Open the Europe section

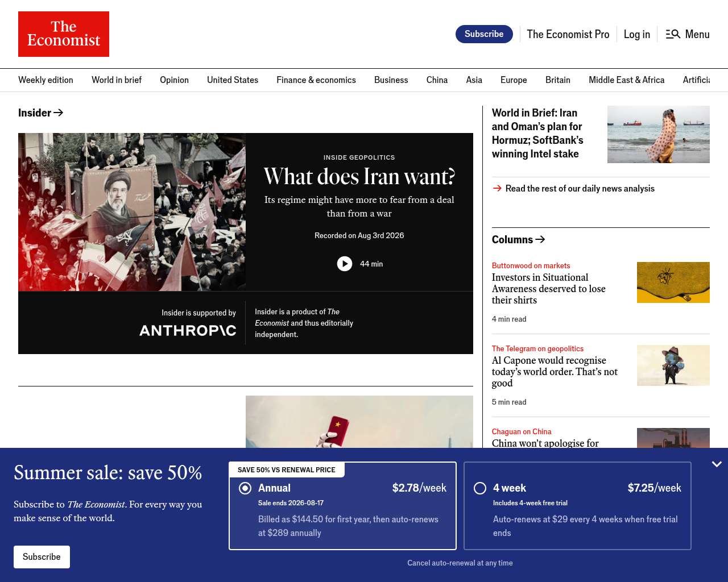pyautogui.click(x=514, y=80)
